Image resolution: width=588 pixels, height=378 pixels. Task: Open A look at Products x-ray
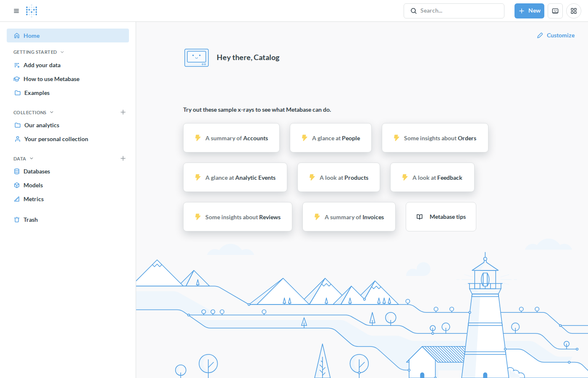point(339,177)
